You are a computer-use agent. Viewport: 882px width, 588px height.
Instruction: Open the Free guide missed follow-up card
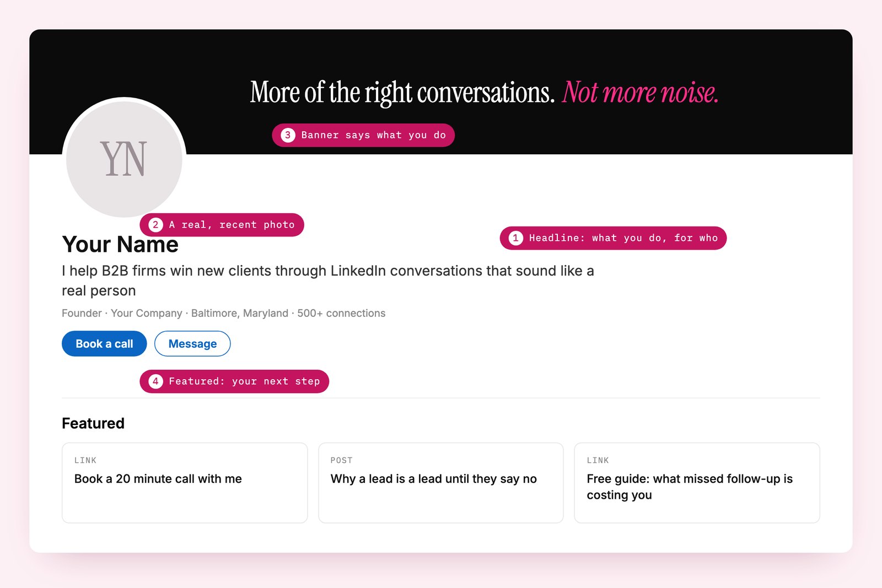[697, 483]
